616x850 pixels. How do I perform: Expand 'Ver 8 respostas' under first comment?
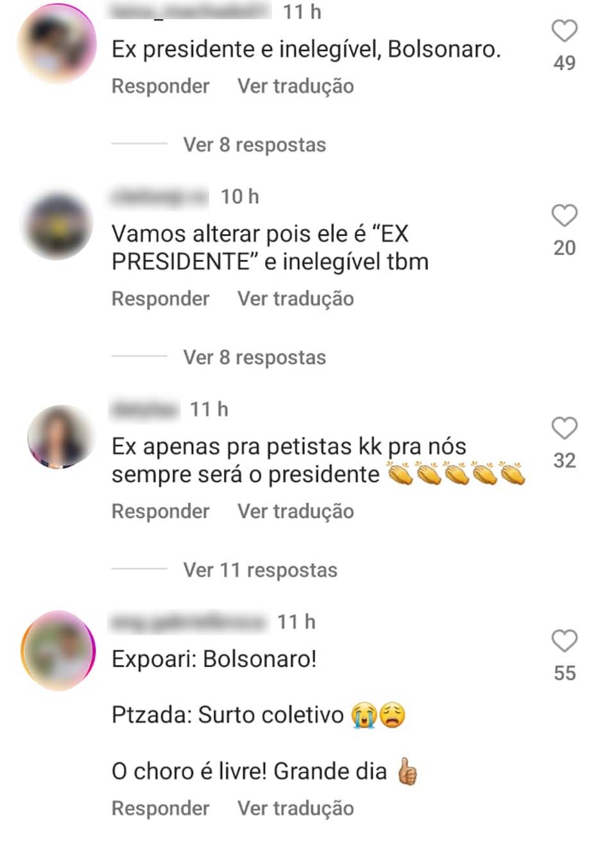[254, 145]
